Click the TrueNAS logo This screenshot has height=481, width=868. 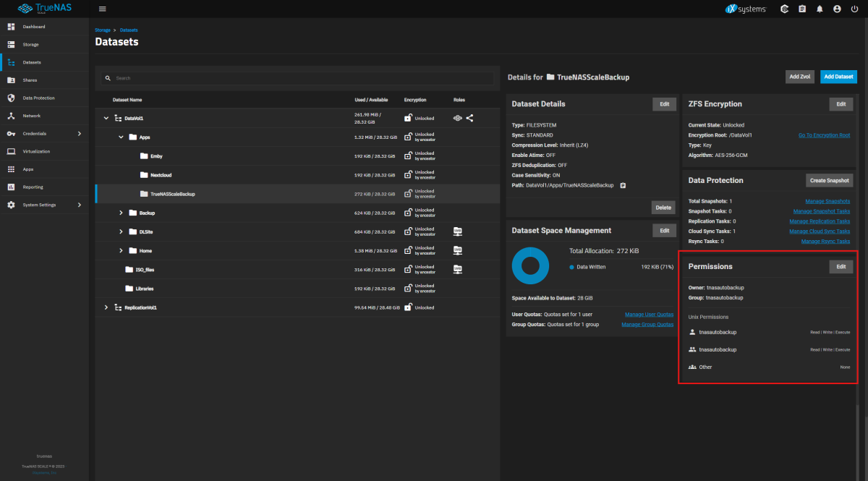45,9
